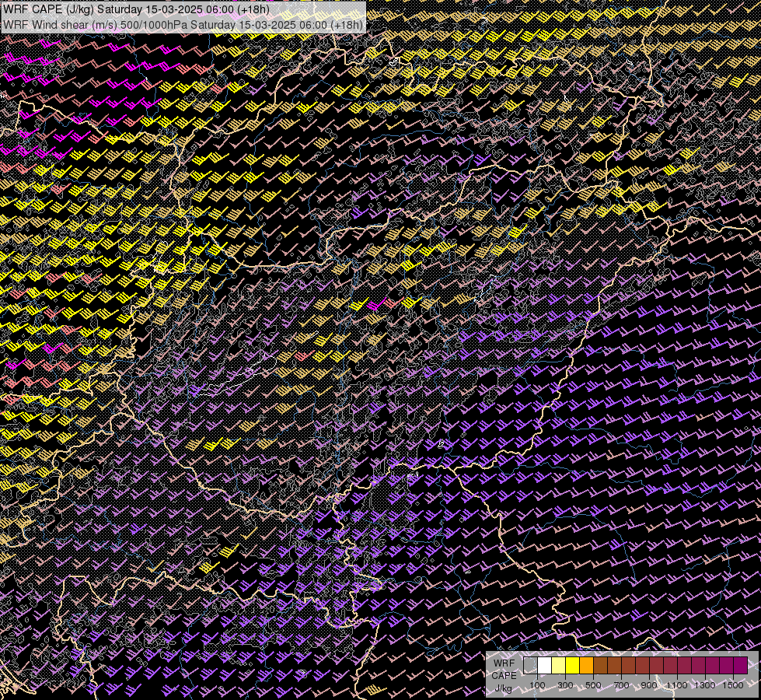The width and height of the screenshot is (761, 700).
Task: Click the 700 legend value label
Action: click(621, 685)
